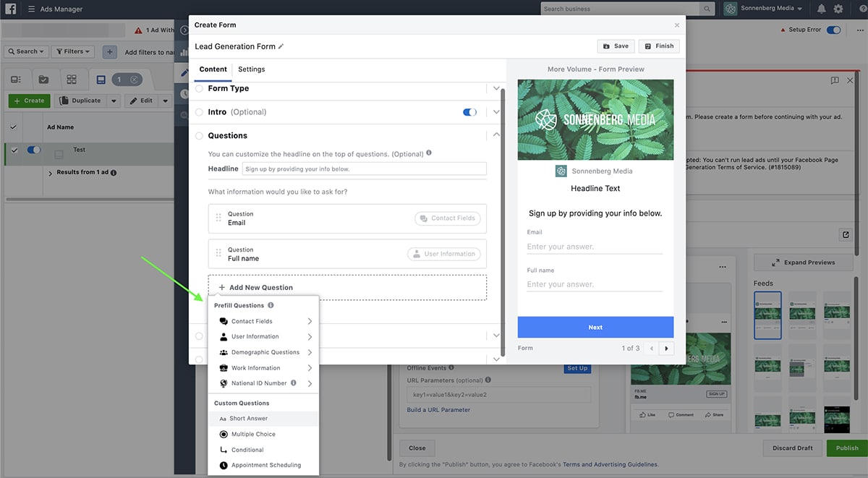Select the first Feeds preview thumbnail
The image size is (868, 478).
point(767,315)
